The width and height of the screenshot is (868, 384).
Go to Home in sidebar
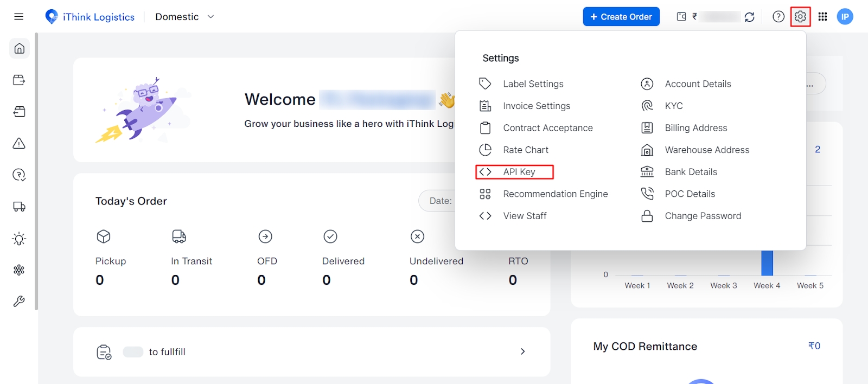tap(19, 49)
